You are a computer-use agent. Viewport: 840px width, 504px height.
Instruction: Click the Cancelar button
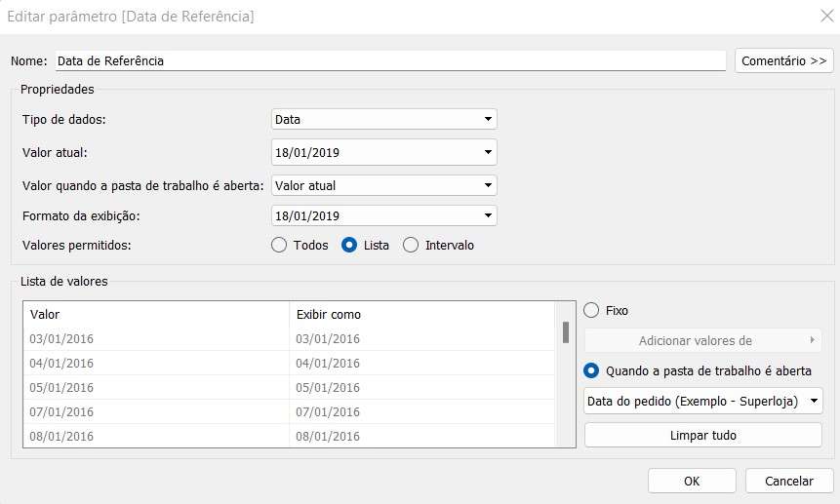point(789,481)
